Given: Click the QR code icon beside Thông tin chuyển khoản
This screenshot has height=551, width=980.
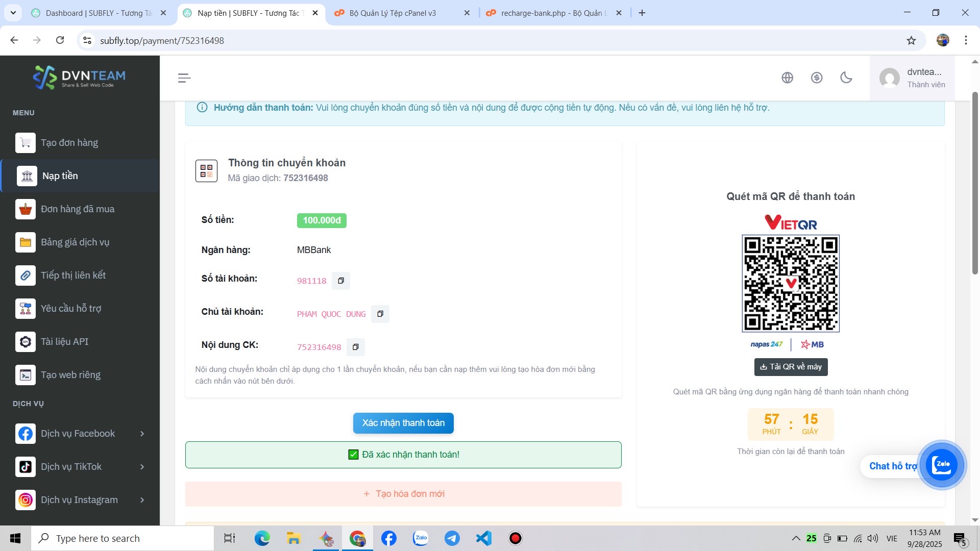Looking at the screenshot, I should pos(206,170).
